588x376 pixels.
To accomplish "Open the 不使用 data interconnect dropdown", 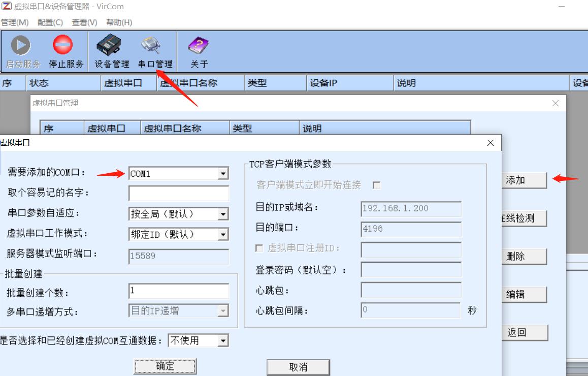I will [223, 340].
